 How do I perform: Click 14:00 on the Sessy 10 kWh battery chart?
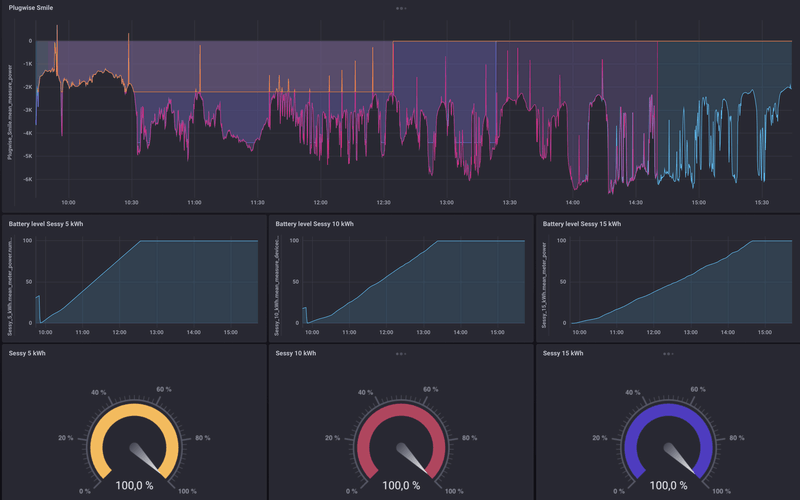460,332
